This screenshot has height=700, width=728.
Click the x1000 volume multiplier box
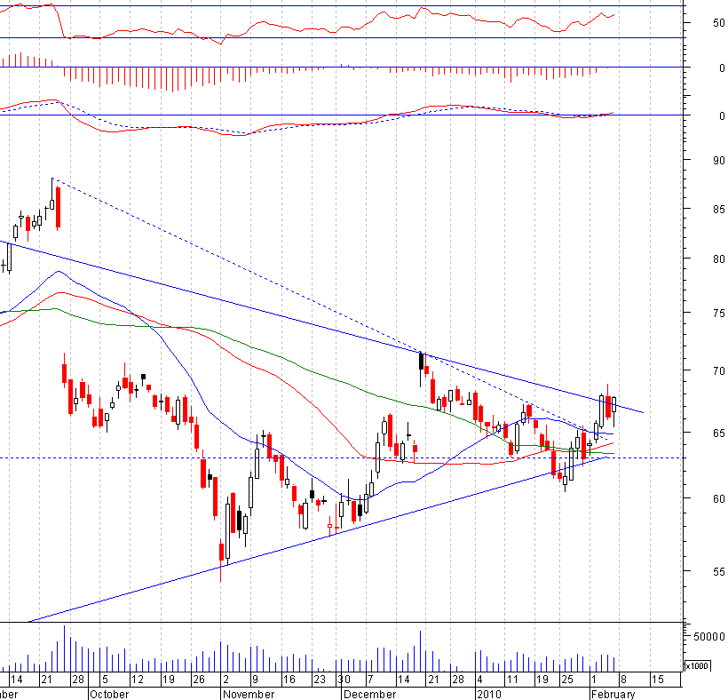click(697, 666)
